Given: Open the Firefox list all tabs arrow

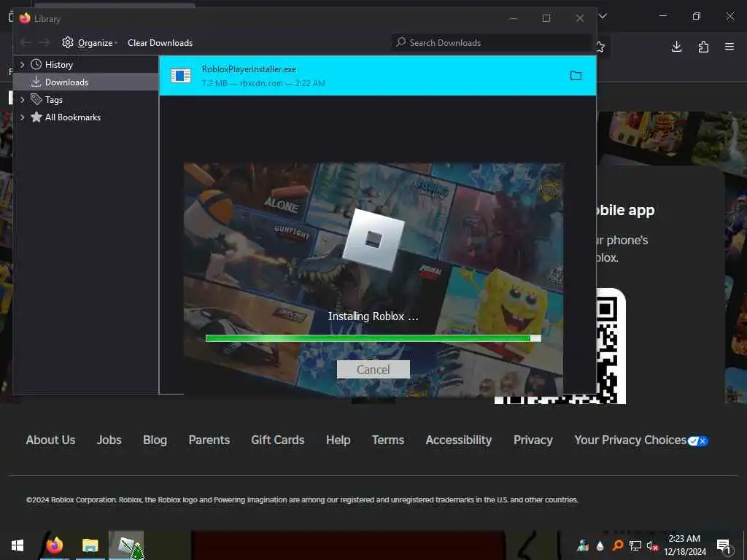Looking at the screenshot, I should click(603, 17).
